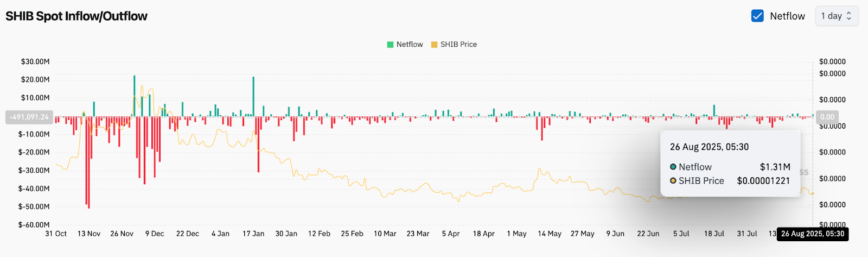Click the $0.00001221 price in tooltip
The image size is (868, 257).
tap(763, 181)
